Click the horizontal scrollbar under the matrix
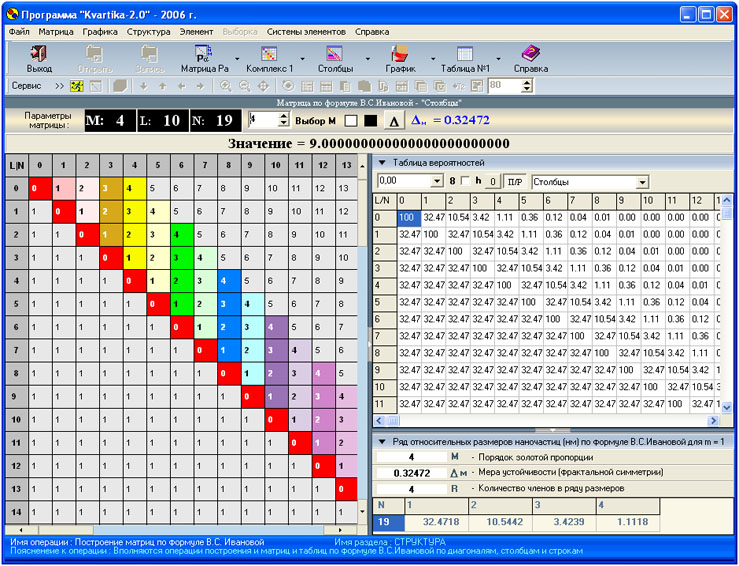739x566 pixels. tap(182, 531)
